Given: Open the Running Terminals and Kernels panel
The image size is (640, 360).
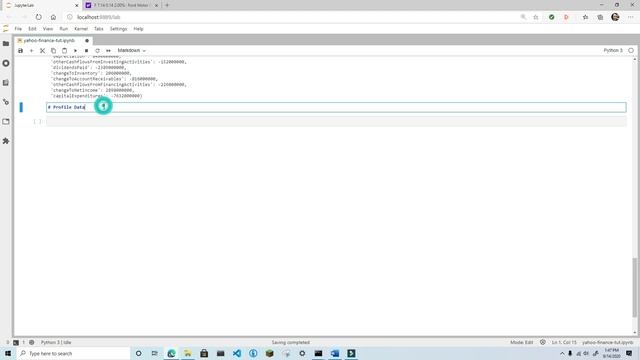Looking at the screenshot, I should pos(6,63).
